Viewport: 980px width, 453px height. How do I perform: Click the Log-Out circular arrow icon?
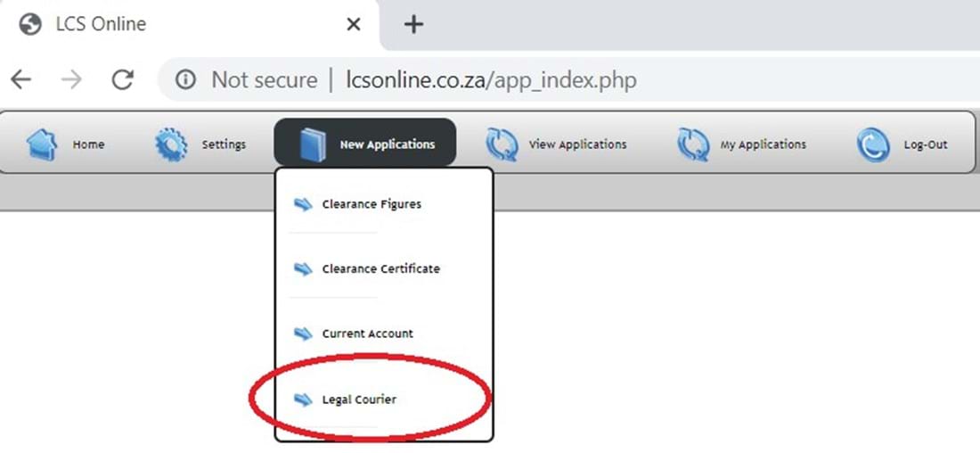tap(873, 144)
